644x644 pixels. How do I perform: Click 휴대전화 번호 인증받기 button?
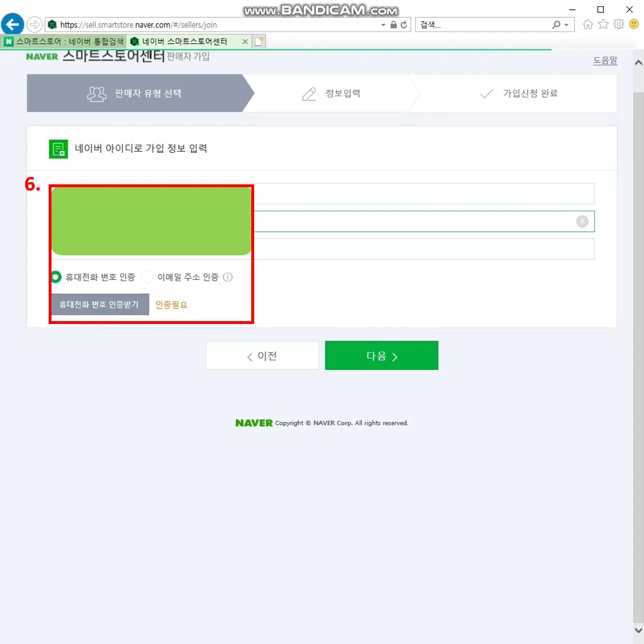coord(100,305)
